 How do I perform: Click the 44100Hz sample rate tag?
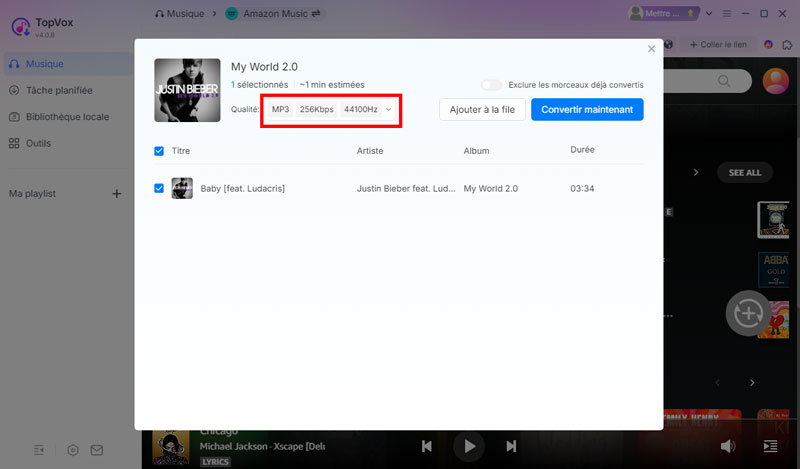coord(361,109)
